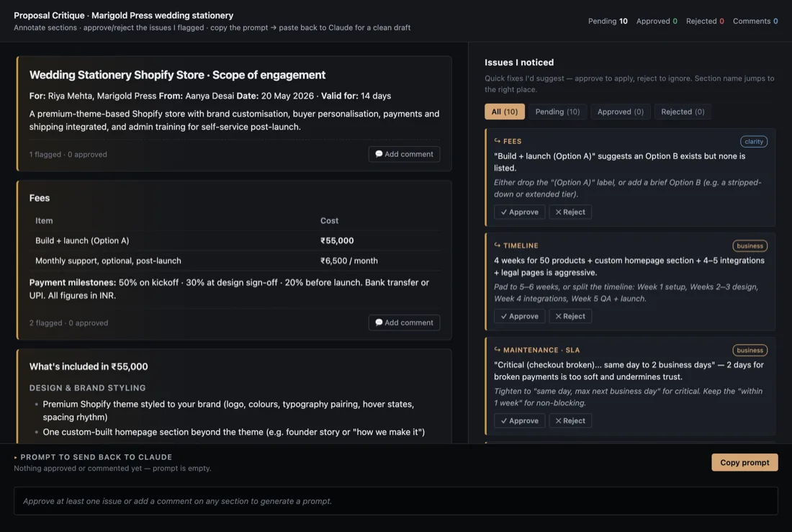Click the 1 flagged · 0 approved status
This screenshot has width=792, height=532.
click(x=68, y=155)
